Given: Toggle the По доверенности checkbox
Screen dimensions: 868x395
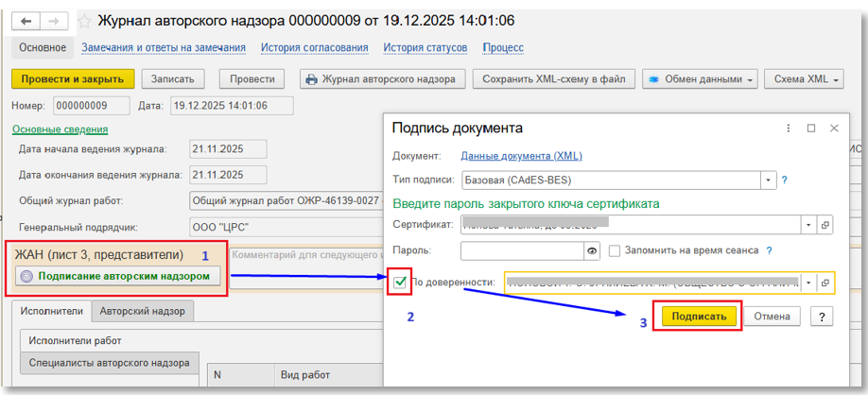Looking at the screenshot, I should coord(400,282).
